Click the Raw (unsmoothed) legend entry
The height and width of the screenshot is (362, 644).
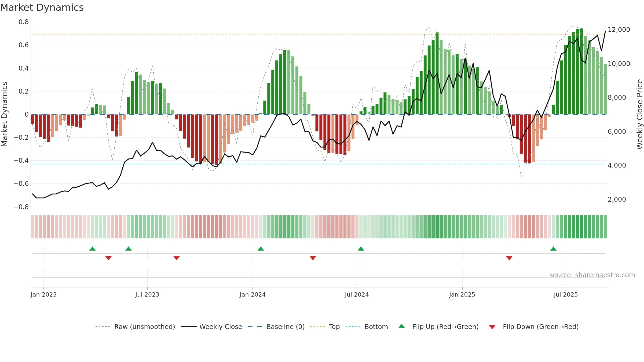(135, 327)
